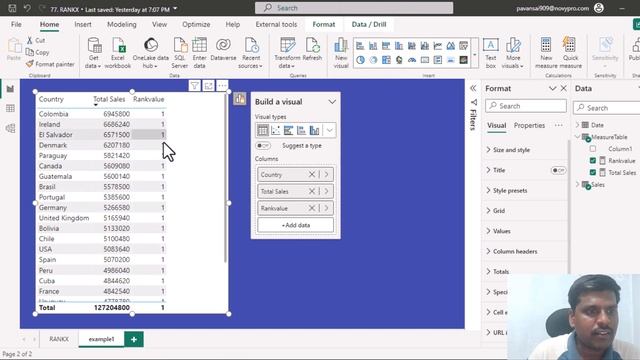Click Excel workbook icon
Screen dimensions: 640x360
[118, 53]
